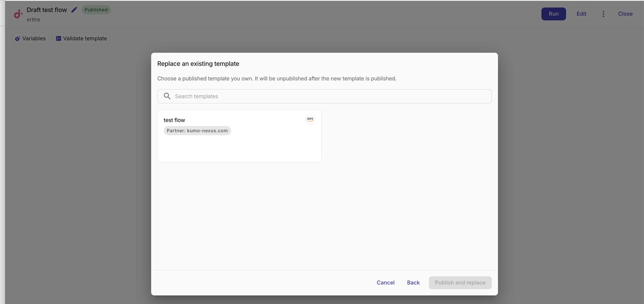
Task: Open the three-dot more options menu
Action: click(x=603, y=14)
